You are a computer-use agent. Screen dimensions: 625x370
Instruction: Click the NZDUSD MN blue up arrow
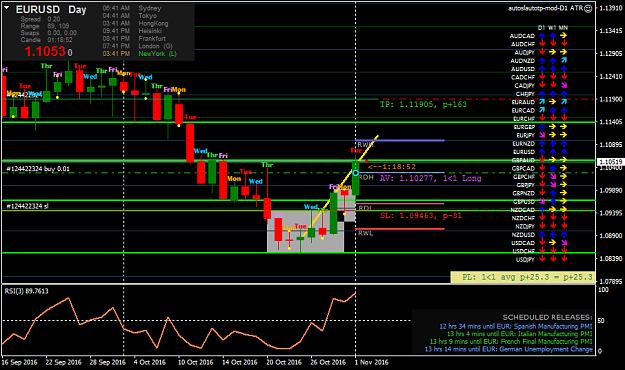(x=564, y=234)
